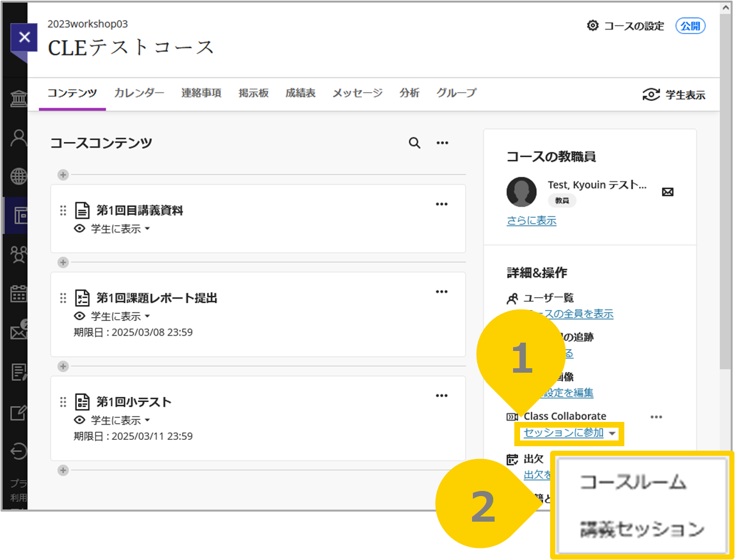Click the Class Collaborate icon
Image resolution: width=735 pixels, height=560 pixels.
[512, 417]
